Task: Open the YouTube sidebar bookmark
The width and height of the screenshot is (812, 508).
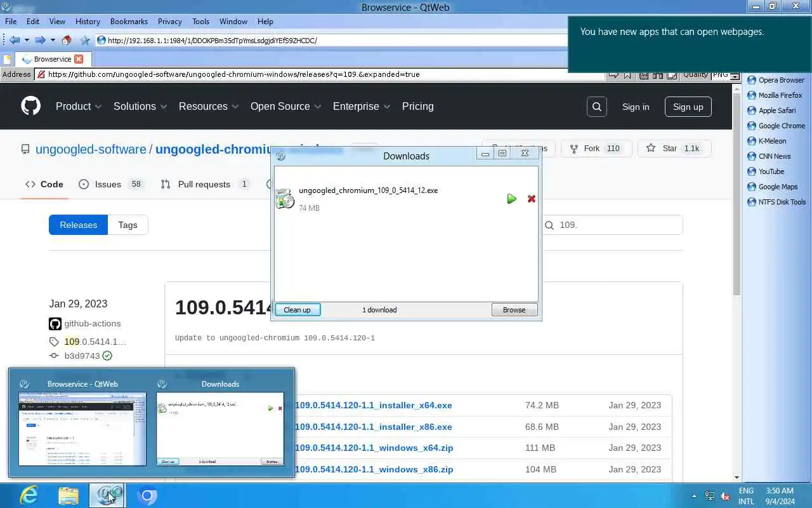Action: [766, 171]
